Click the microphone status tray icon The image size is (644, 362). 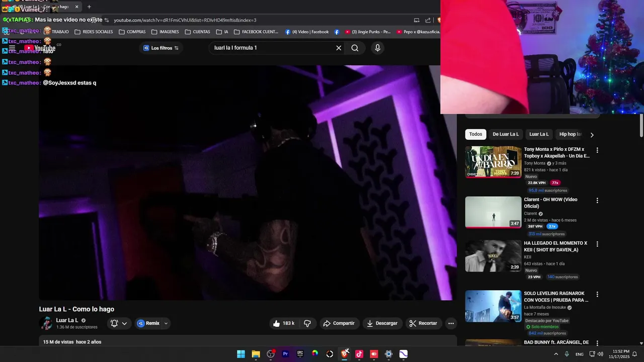tap(567, 354)
